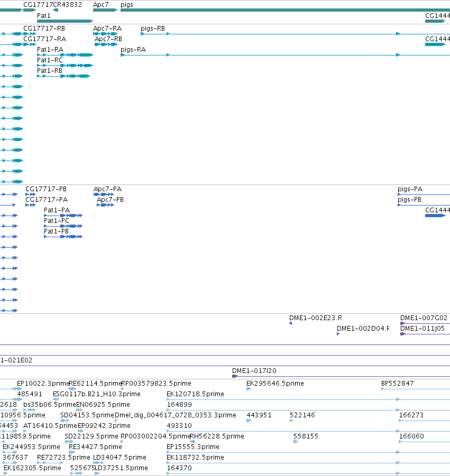
Task: Click the Apc7-RB transcript
Action: [x=106, y=44]
